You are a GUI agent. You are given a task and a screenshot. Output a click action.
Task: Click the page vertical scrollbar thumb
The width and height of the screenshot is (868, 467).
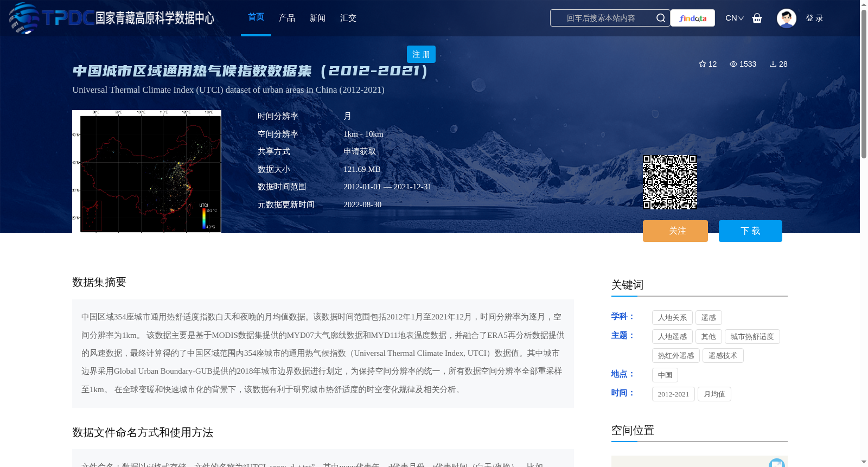pyautogui.click(x=864, y=84)
